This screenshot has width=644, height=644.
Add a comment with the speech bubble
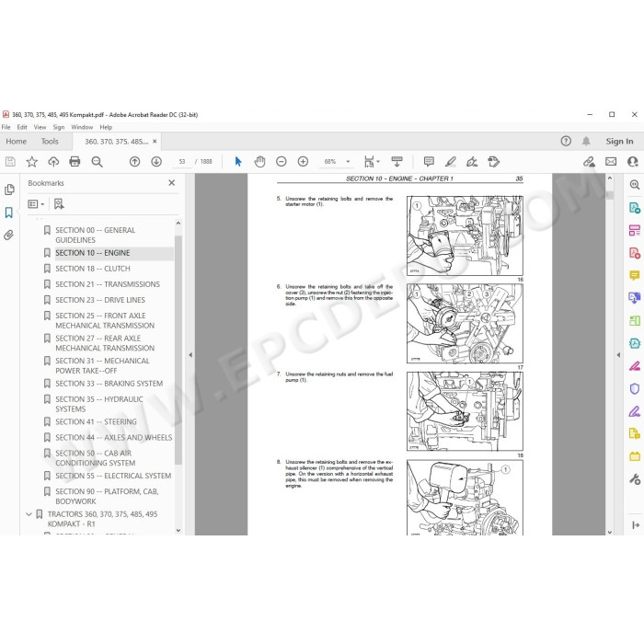[x=429, y=162]
